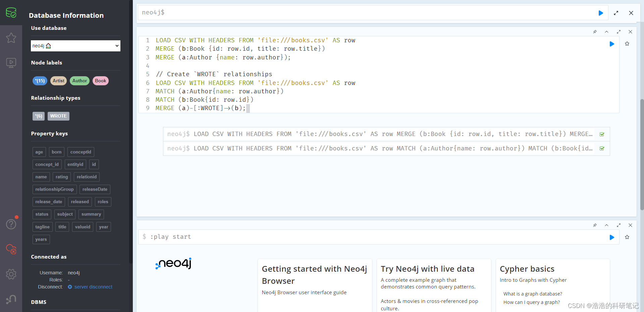Open the Use database dropdown
The image size is (644, 312).
tap(75, 46)
